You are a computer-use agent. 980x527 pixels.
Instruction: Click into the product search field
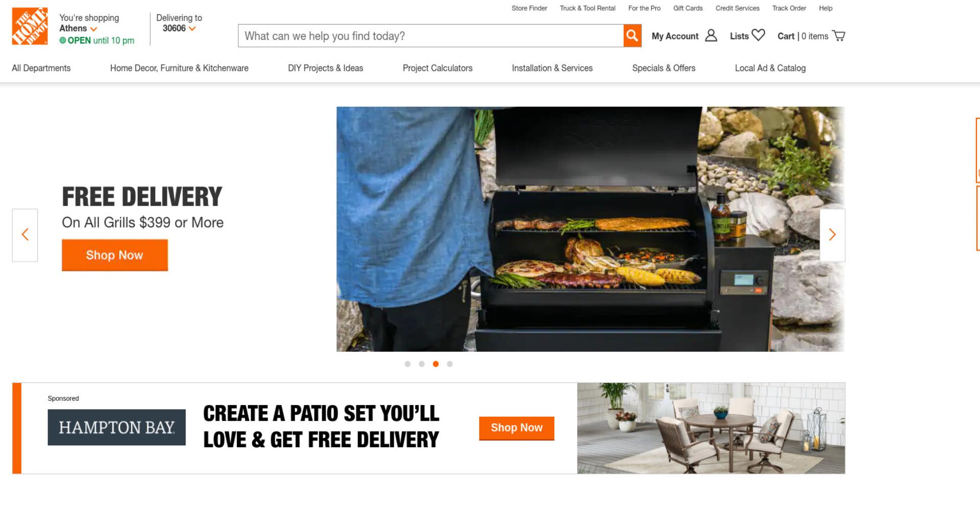tap(431, 36)
